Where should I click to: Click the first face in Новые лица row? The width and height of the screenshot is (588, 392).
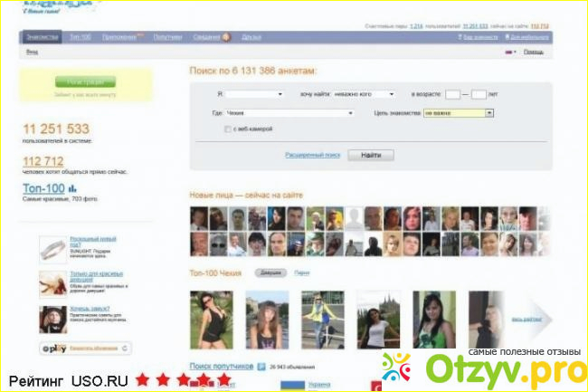(199, 217)
